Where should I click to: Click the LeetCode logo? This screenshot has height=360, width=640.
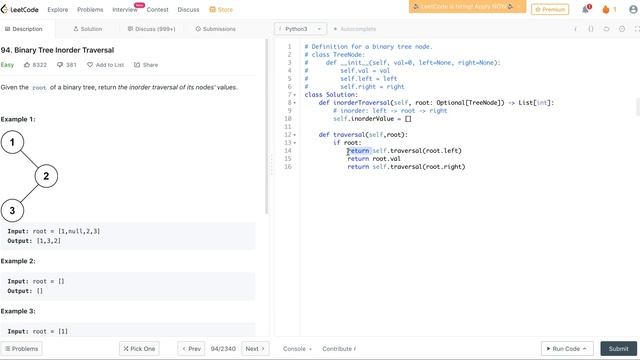tap(20, 9)
